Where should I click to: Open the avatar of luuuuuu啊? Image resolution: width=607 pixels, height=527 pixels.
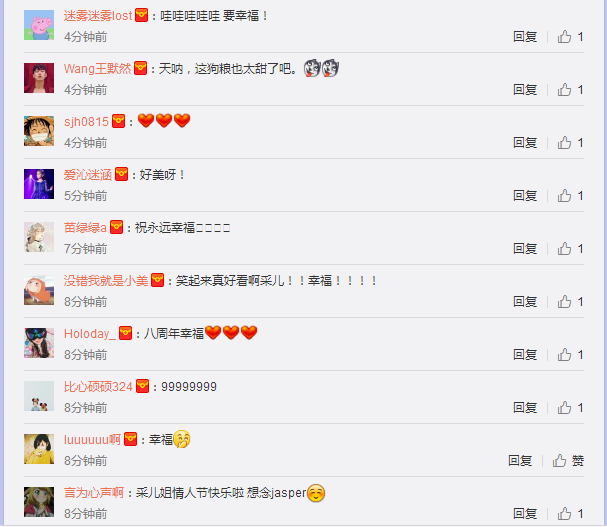tap(39, 449)
